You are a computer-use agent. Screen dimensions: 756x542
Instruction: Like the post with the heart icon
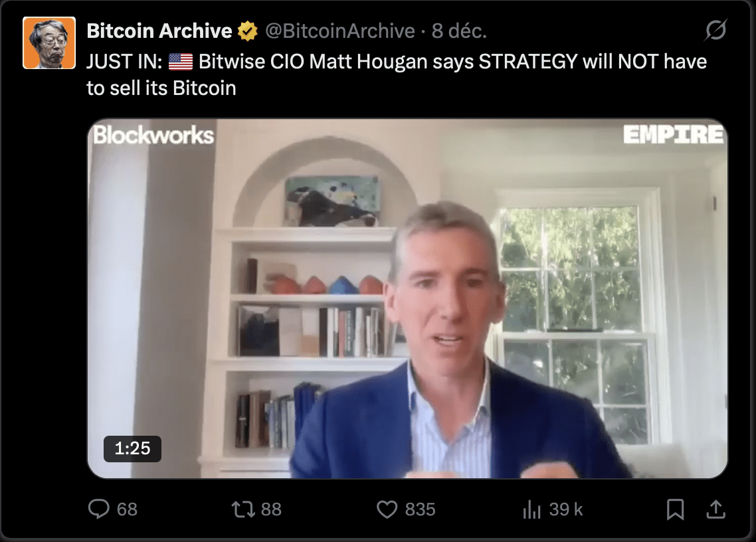(x=387, y=509)
